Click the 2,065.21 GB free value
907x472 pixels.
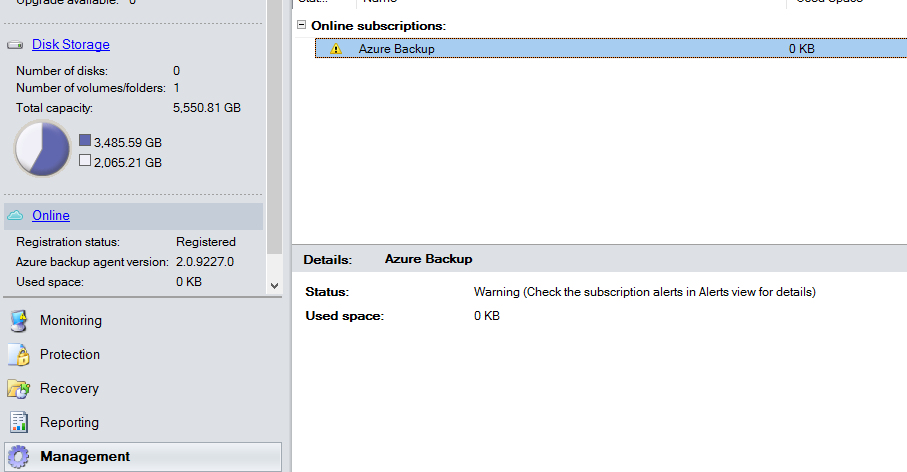coord(128,163)
